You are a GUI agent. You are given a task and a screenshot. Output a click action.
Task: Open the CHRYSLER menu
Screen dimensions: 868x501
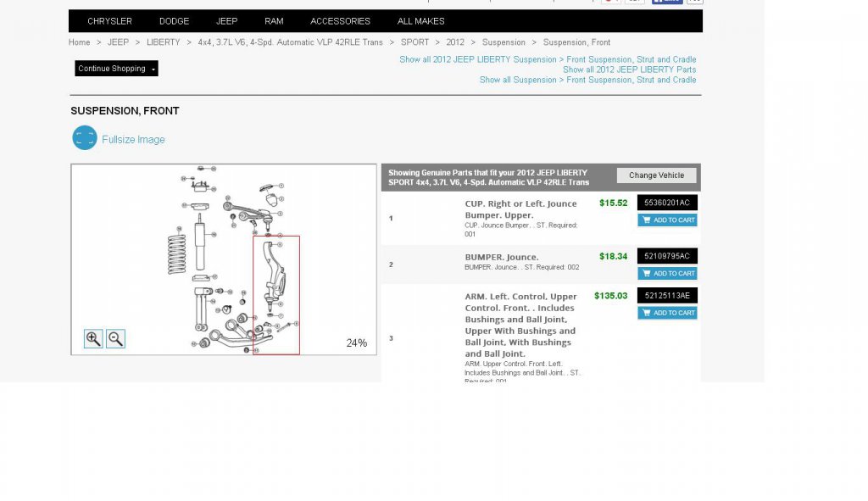coord(109,21)
